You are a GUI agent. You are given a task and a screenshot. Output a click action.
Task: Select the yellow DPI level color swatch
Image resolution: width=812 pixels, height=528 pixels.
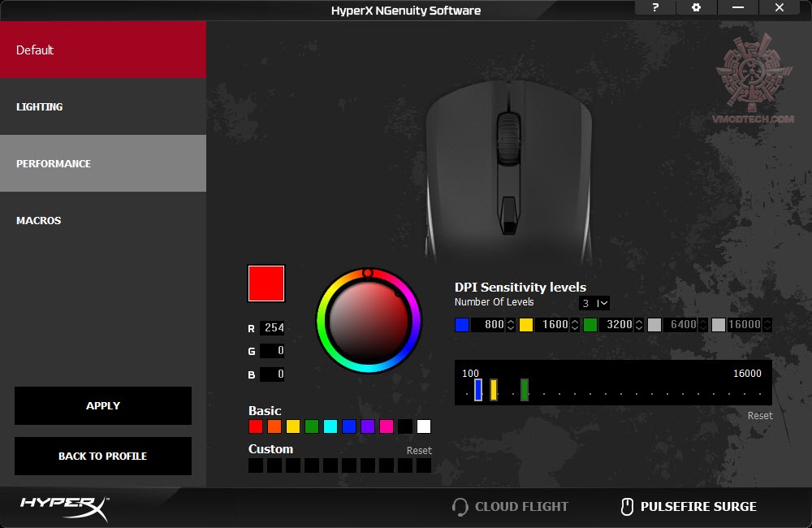click(526, 325)
